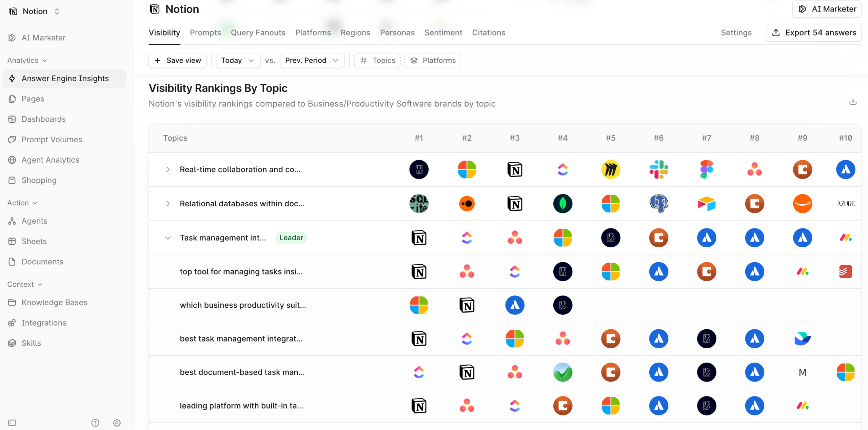This screenshot has height=430, width=868.
Task: Select 'best document-based task man...' row
Action: pos(505,372)
